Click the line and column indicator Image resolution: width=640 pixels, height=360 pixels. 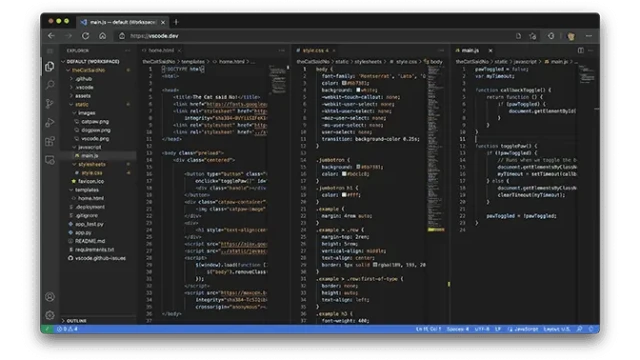(x=429, y=329)
